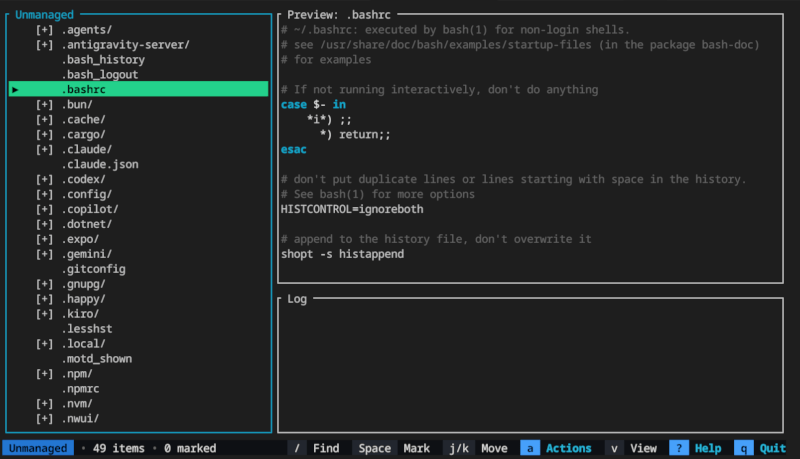
Task: Click the Find label in footer
Action: pos(326,448)
